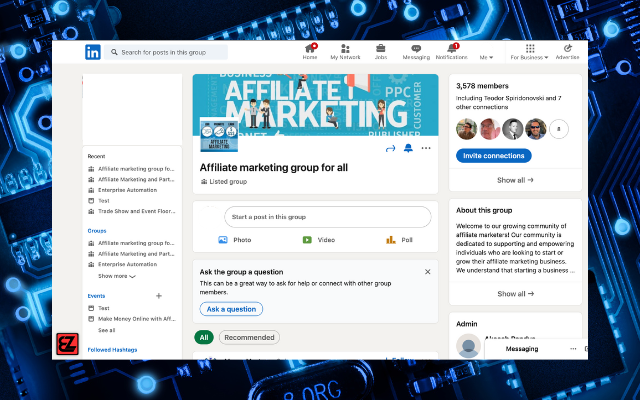This screenshot has width=640, height=400.
Task: Click the Affiliate Marketing cover banner
Action: (x=316, y=104)
